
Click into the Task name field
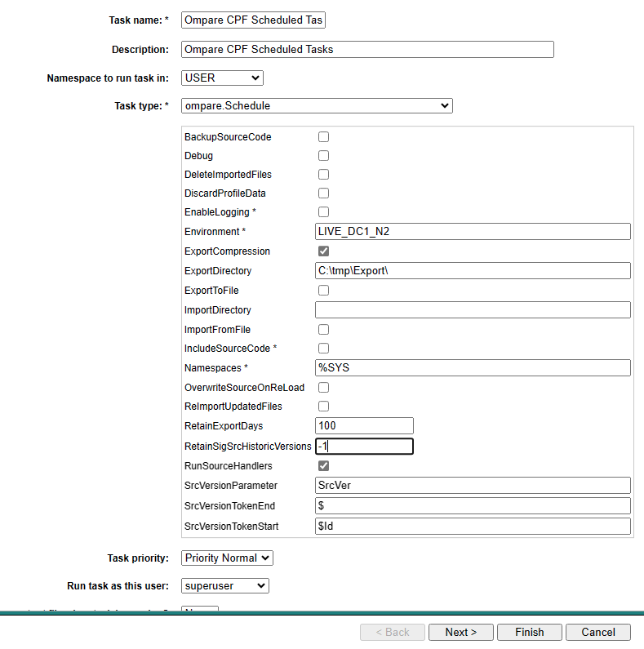tap(253, 20)
